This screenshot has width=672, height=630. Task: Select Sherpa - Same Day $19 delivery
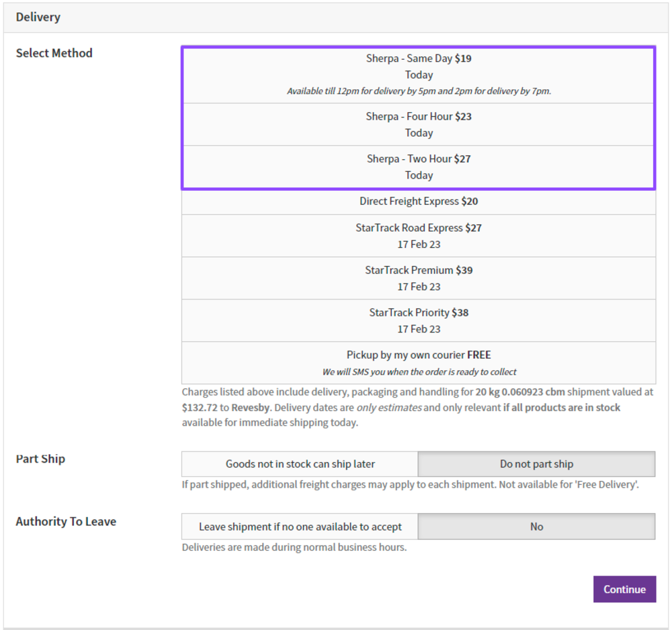(419, 75)
